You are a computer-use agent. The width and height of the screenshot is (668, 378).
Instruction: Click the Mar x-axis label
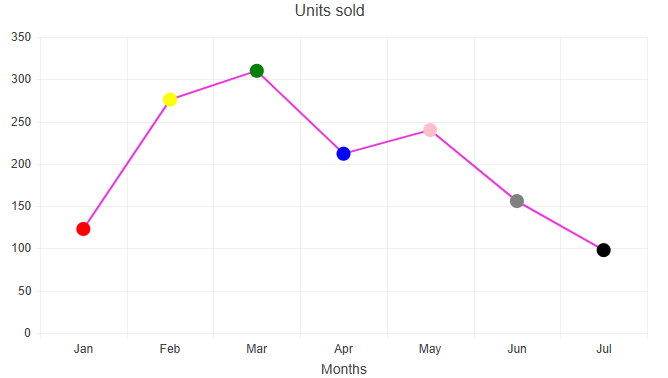[256, 349]
